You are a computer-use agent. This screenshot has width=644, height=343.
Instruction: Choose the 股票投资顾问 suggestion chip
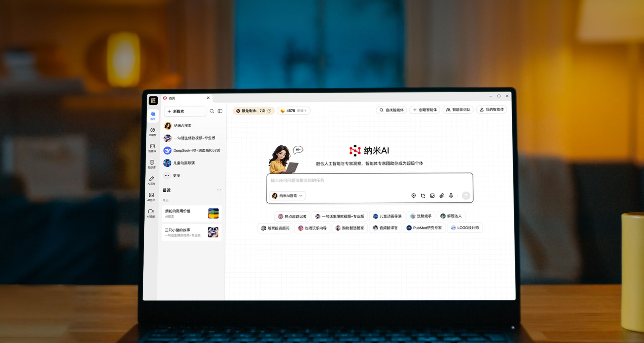(275, 228)
